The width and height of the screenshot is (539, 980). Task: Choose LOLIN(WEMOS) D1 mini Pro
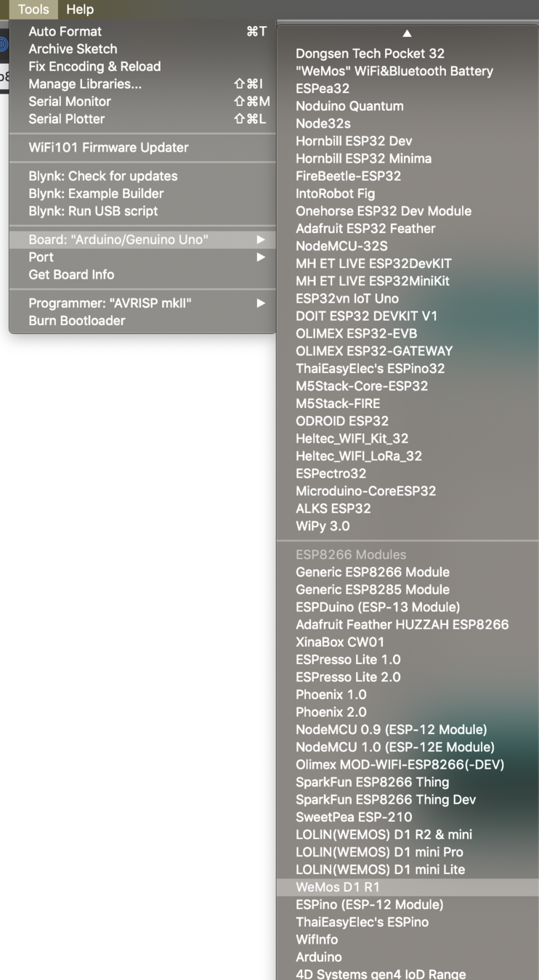(x=408, y=852)
